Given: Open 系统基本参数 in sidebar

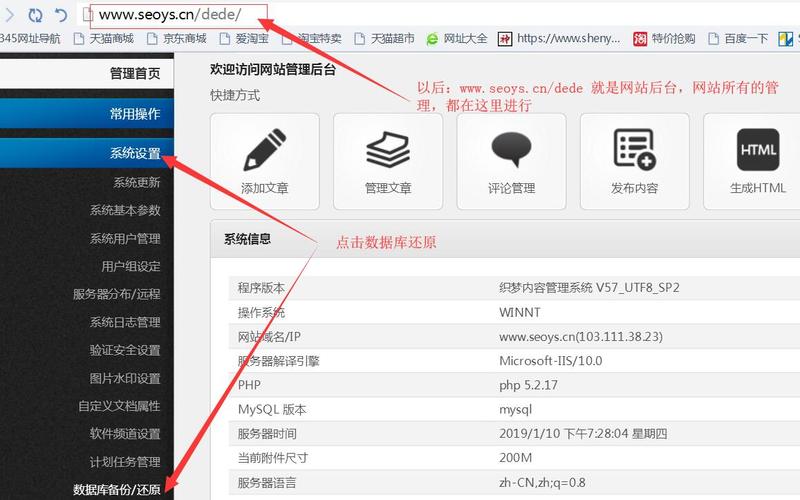Looking at the screenshot, I should pyautogui.click(x=125, y=210).
